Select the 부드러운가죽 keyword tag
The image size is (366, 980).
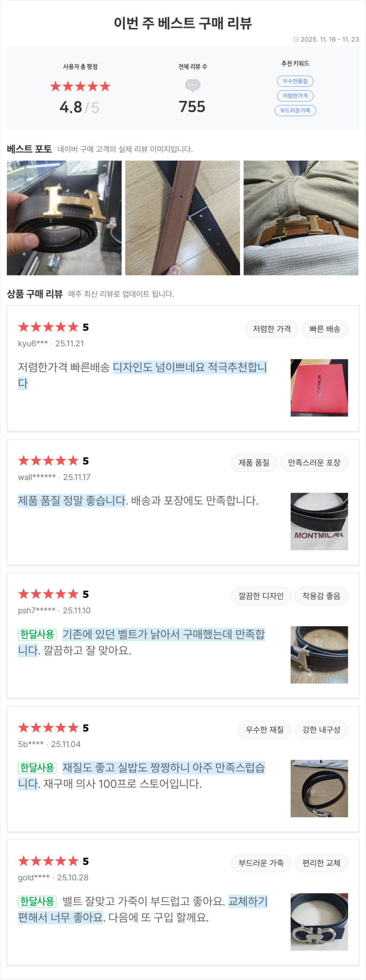[x=295, y=111]
